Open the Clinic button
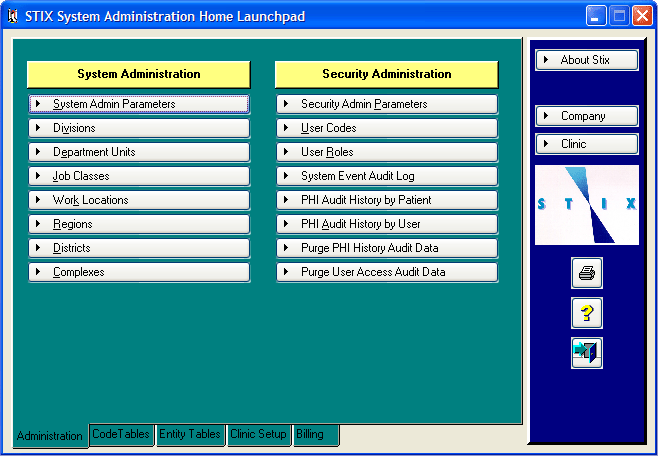The height and width of the screenshot is (457, 658). (x=587, y=144)
